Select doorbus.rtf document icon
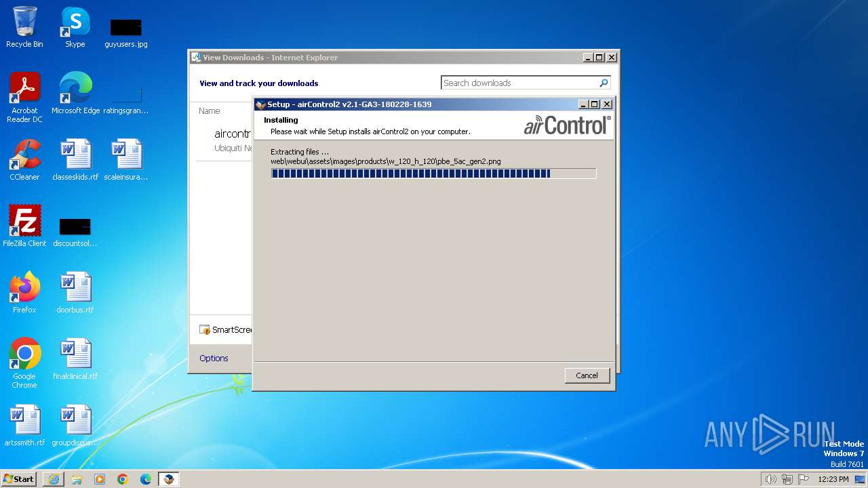 (x=75, y=293)
